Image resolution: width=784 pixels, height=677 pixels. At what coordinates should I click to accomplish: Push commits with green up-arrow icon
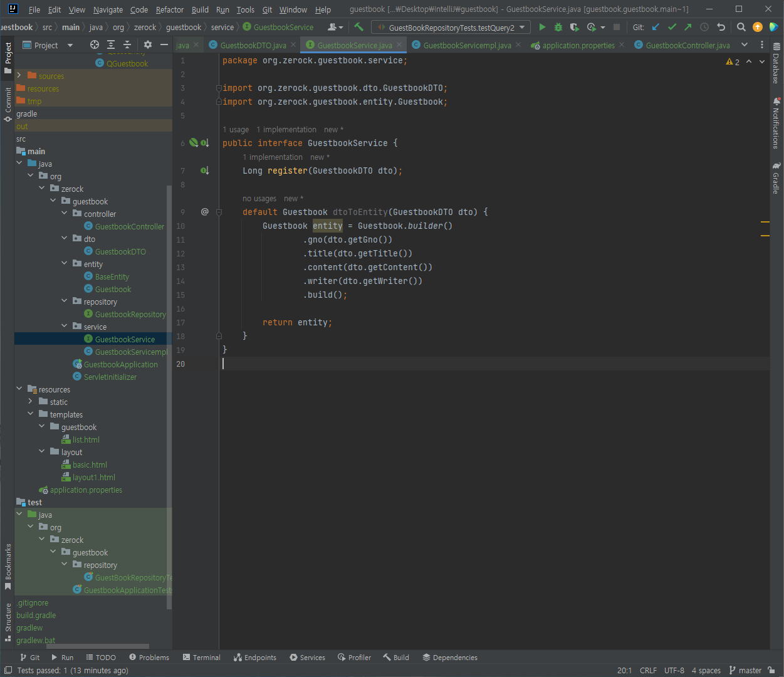(687, 27)
